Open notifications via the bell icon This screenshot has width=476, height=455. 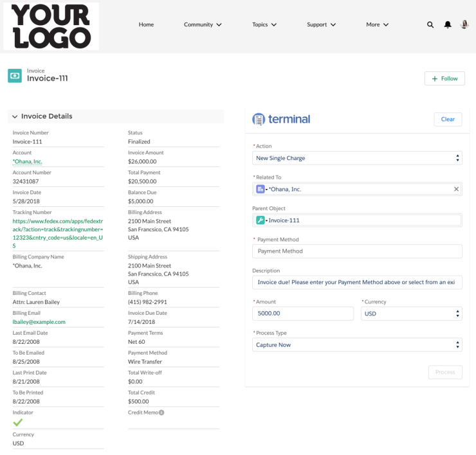click(448, 24)
